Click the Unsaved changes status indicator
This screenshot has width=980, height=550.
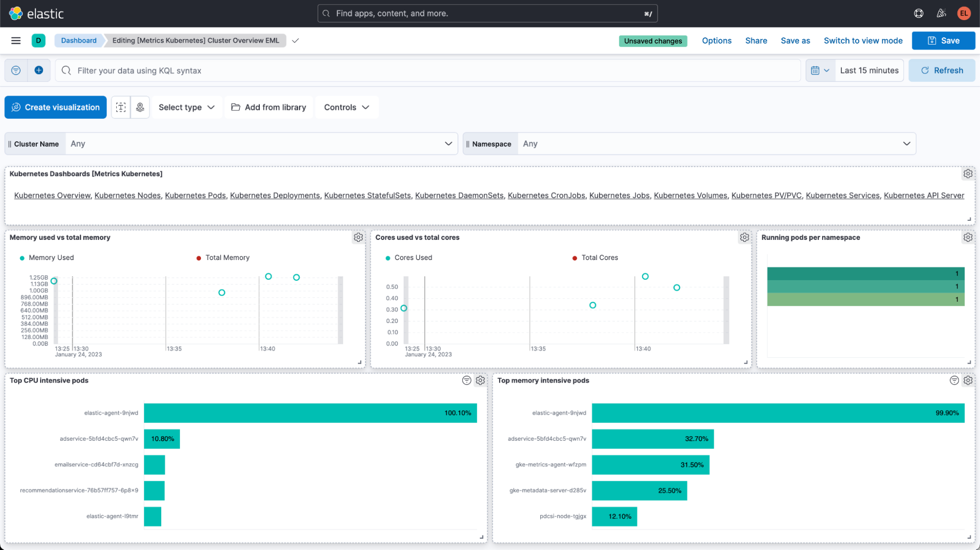[652, 40]
